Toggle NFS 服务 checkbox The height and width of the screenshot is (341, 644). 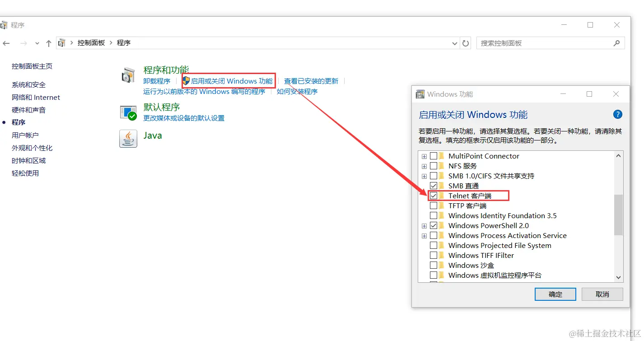pyautogui.click(x=434, y=166)
